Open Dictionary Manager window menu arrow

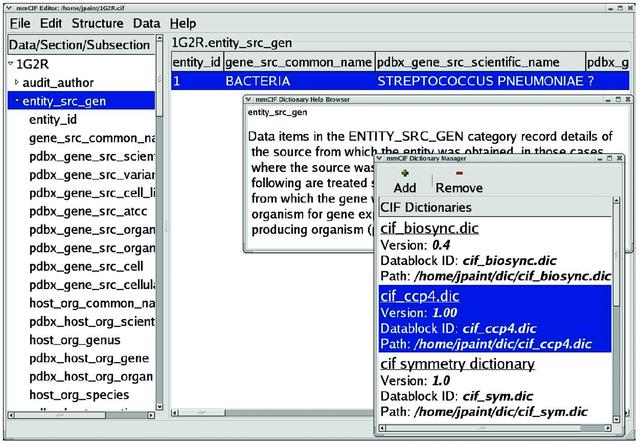tap(379, 158)
